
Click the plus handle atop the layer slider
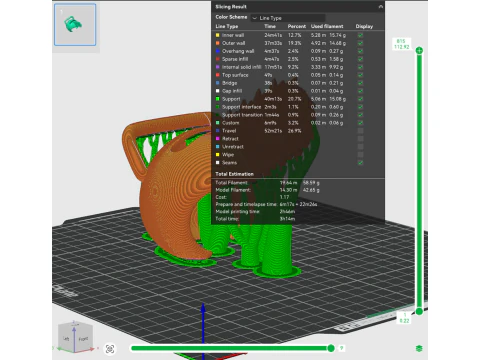pyautogui.click(x=419, y=51)
